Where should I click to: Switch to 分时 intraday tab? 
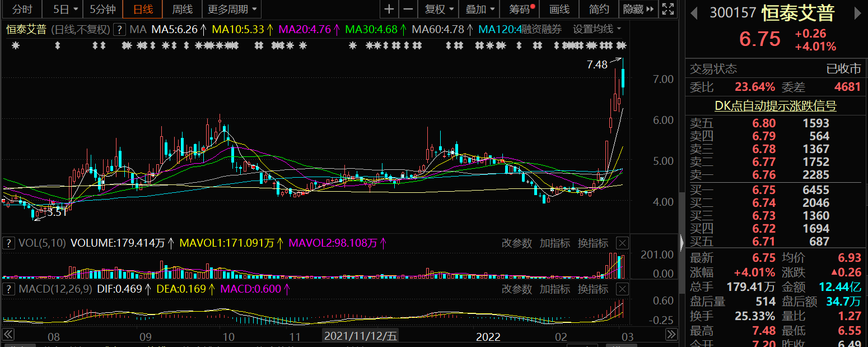[22, 9]
